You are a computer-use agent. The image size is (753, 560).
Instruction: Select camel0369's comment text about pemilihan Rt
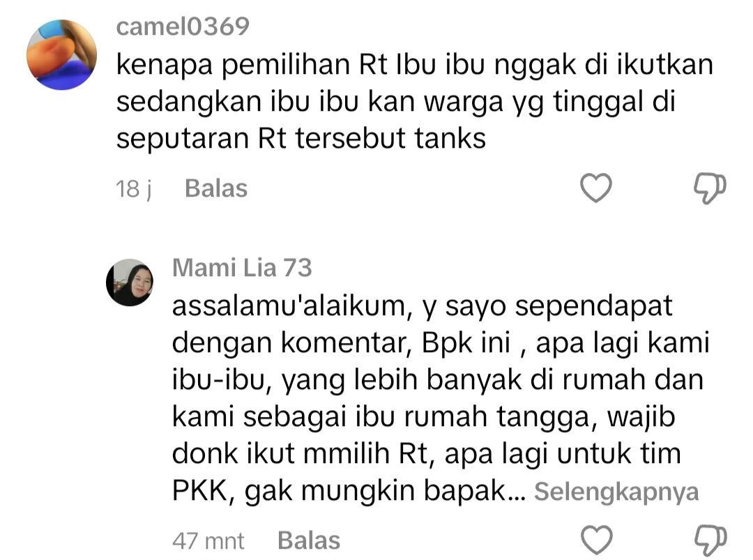[415, 101]
